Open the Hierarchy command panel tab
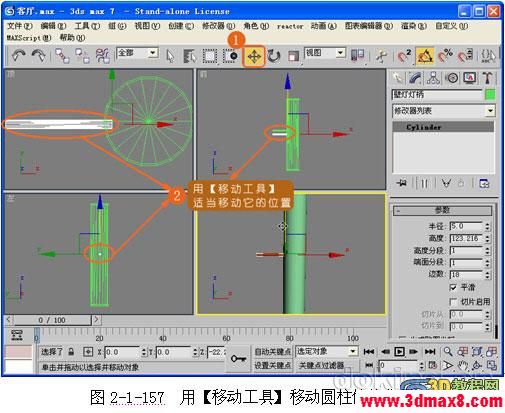This screenshot has width=505, height=413. point(433,78)
